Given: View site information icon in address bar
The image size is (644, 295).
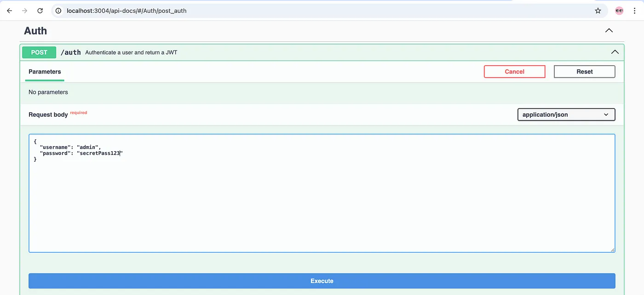Looking at the screenshot, I should click(58, 11).
